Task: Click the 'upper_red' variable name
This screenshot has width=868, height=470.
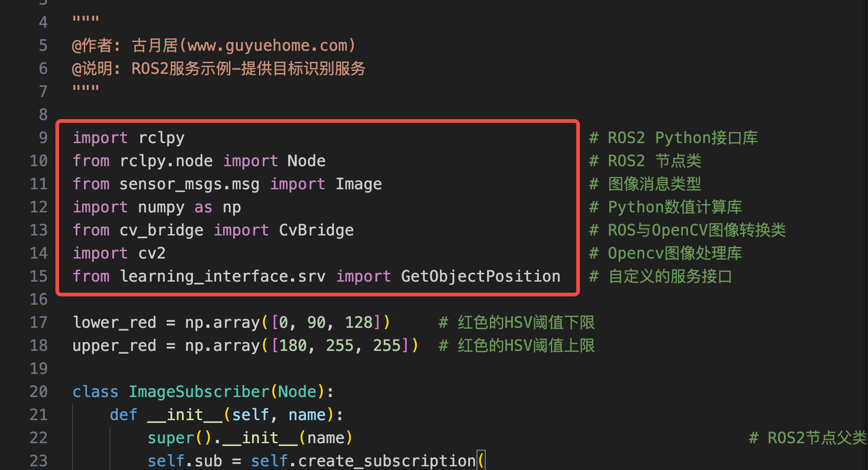Action: [x=115, y=346]
